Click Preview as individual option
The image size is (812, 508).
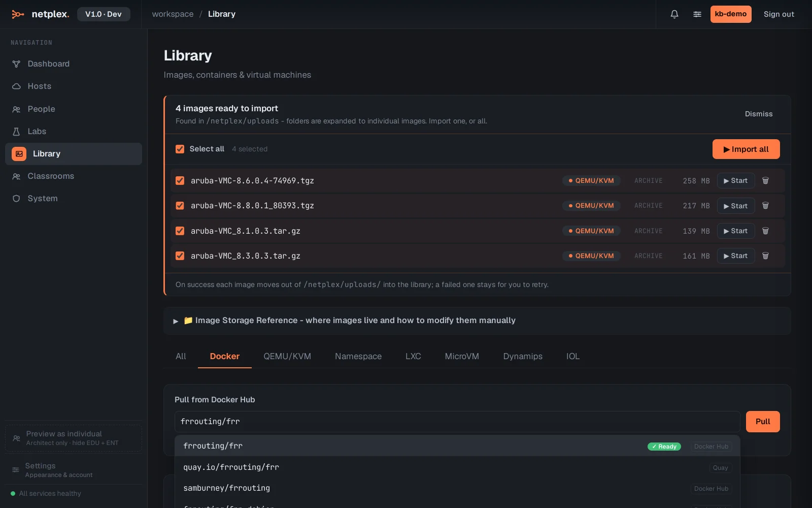[x=74, y=438]
